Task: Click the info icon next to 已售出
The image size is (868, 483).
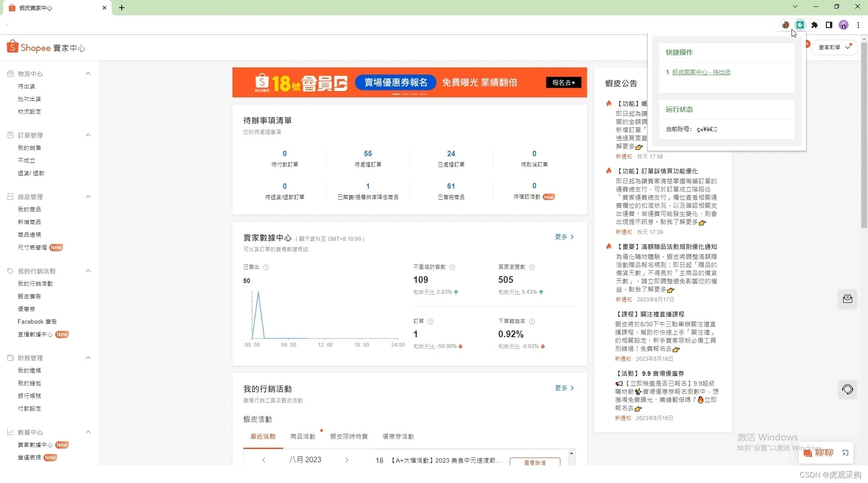Action: pos(266,267)
